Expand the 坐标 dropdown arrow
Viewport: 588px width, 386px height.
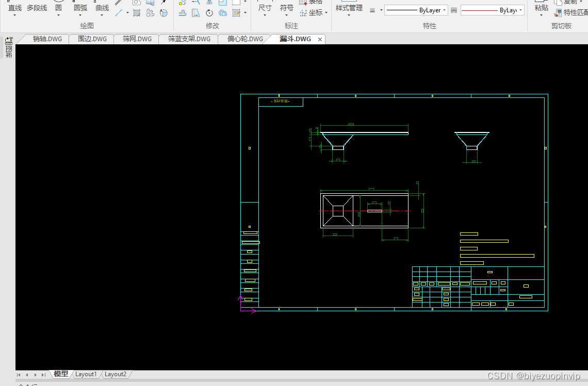pos(326,13)
